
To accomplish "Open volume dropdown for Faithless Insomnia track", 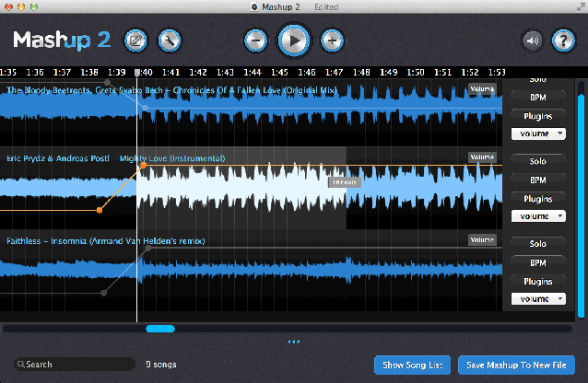I will click(x=538, y=298).
